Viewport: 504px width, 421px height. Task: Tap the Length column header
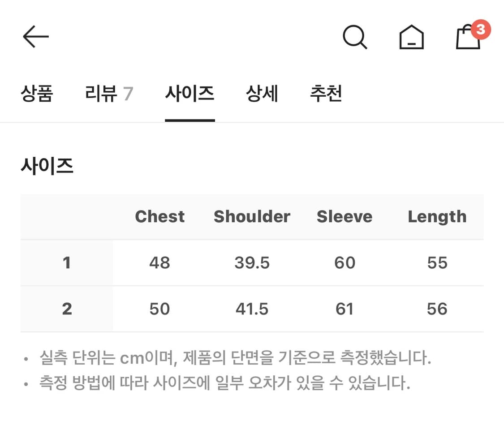(437, 217)
